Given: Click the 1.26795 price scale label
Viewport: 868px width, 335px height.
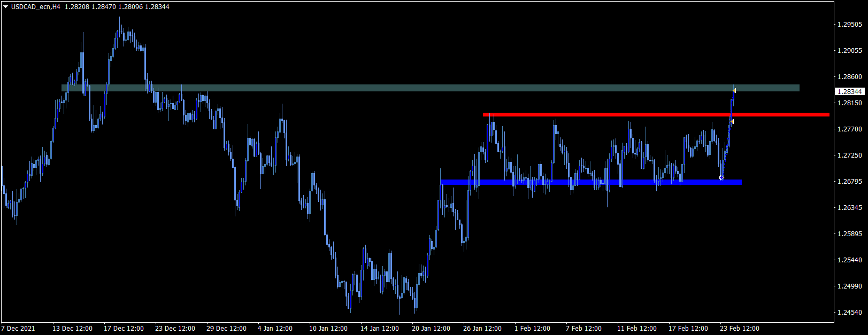Looking at the screenshot, I should 850,182.
